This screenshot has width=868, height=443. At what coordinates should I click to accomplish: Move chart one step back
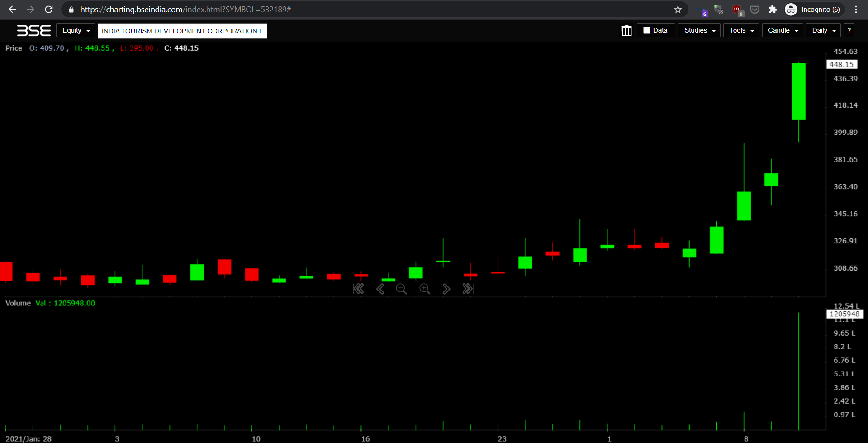[x=380, y=289]
